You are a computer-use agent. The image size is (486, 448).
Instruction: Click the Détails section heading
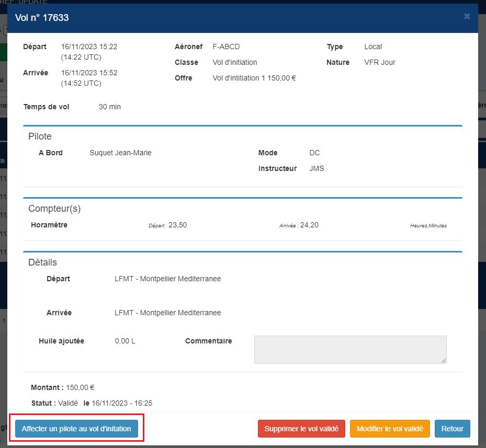pos(42,262)
